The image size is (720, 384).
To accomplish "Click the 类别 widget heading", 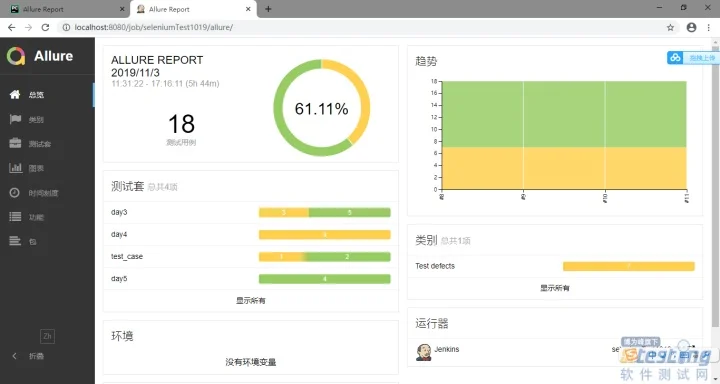I will [426, 240].
